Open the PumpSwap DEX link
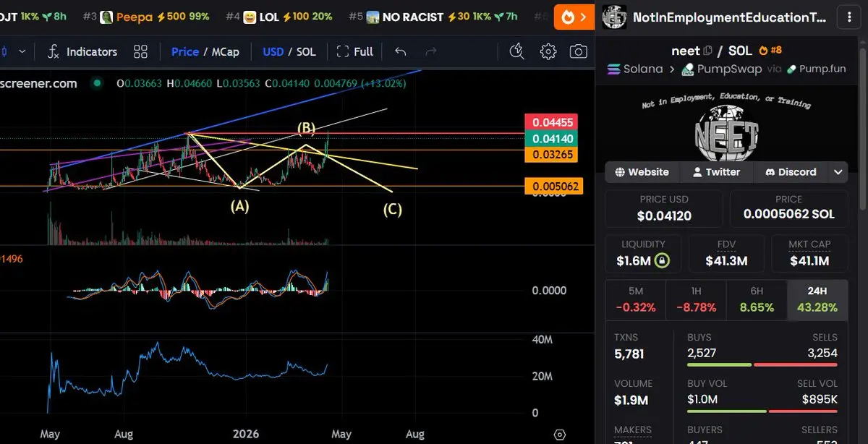Viewport: 868px width, 444px height. [721, 69]
